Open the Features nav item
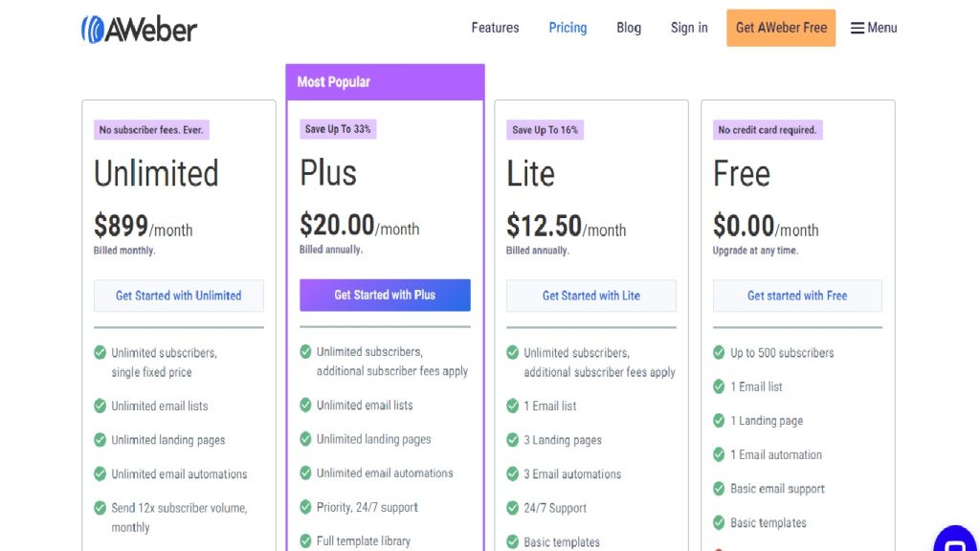The image size is (980, 551). click(x=495, y=28)
